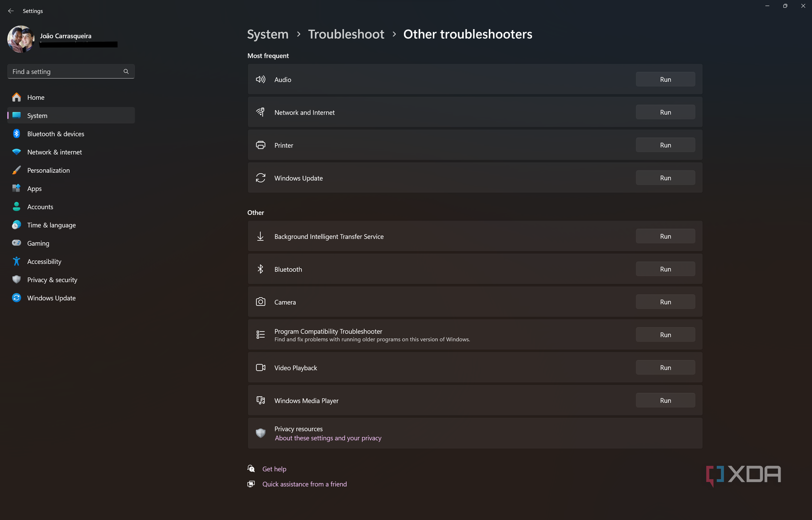
Task: Click the Program Compatibility Troubleshooter icon
Action: [x=261, y=335]
